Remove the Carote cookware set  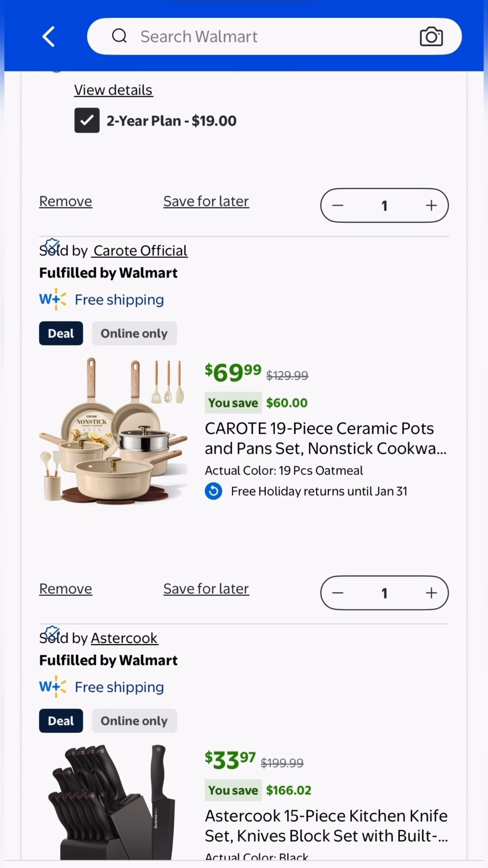66,589
